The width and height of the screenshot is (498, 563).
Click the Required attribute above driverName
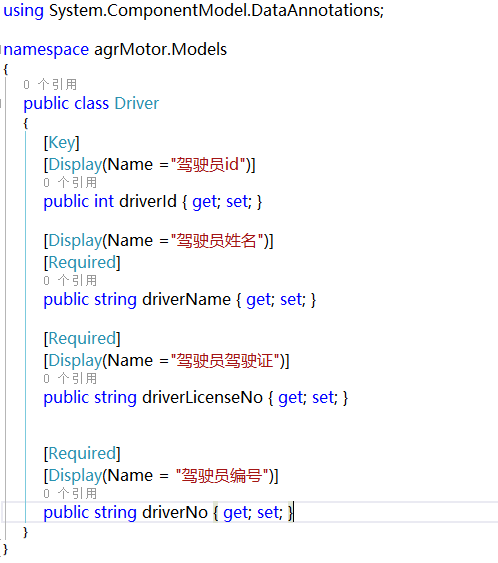82,262
